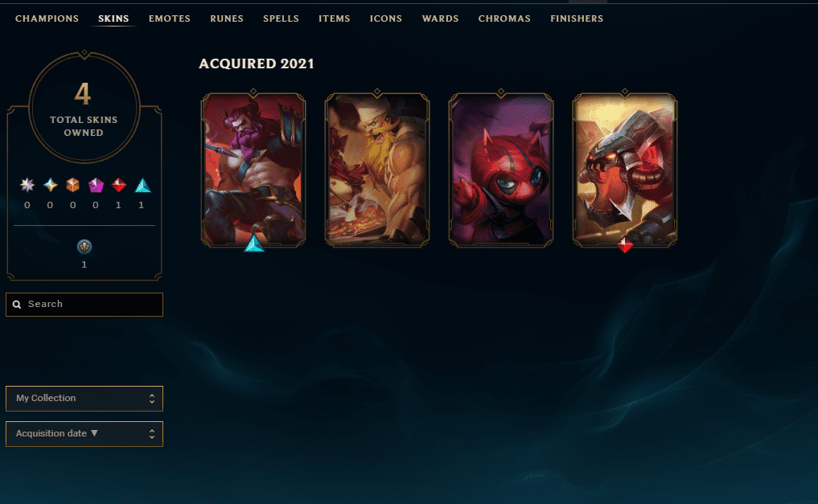Select the red hooded yordle skin card

(x=501, y=170)
